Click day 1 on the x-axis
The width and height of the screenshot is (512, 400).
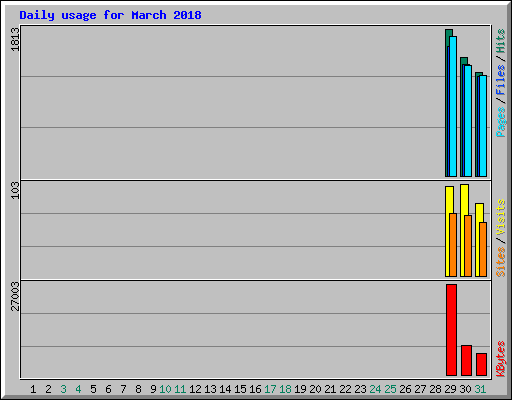33,389
